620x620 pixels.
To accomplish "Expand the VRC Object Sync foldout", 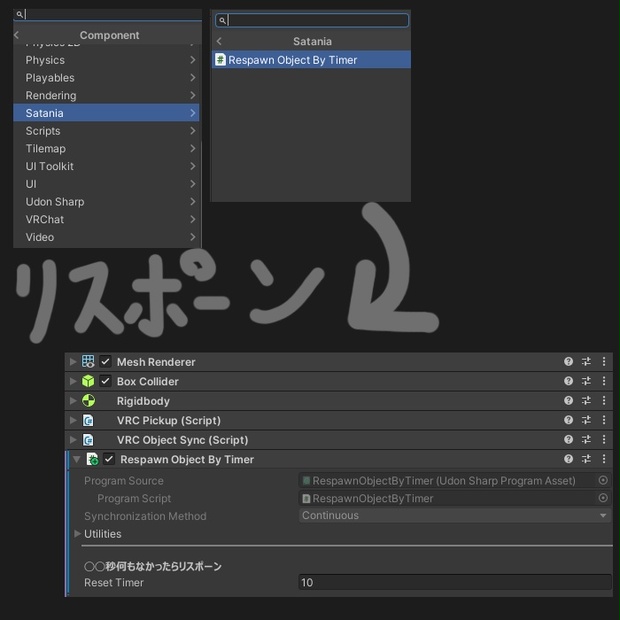I will 73,440.
